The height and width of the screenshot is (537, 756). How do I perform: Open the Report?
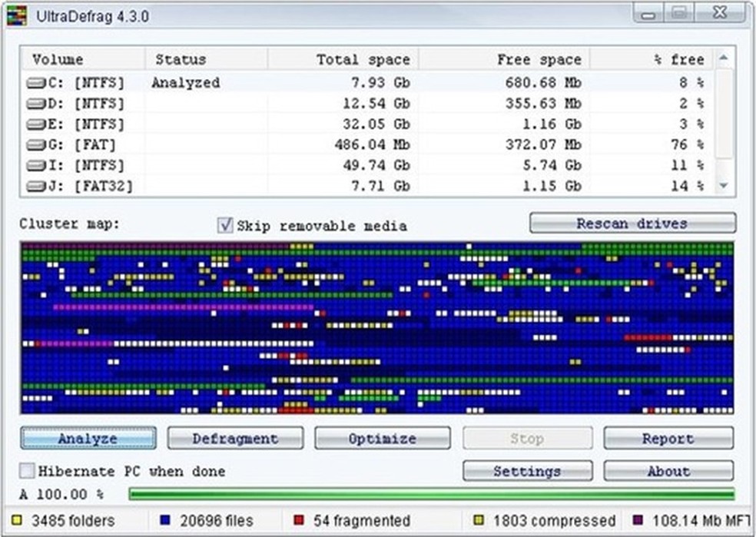point(668,438)
